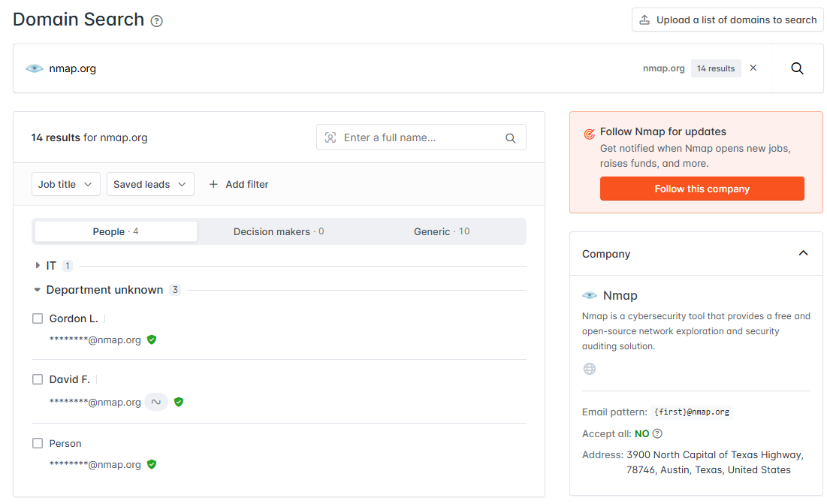Run the search with the magnifier icon
This screenshot has height=504, width=827.
coord(797,68)
